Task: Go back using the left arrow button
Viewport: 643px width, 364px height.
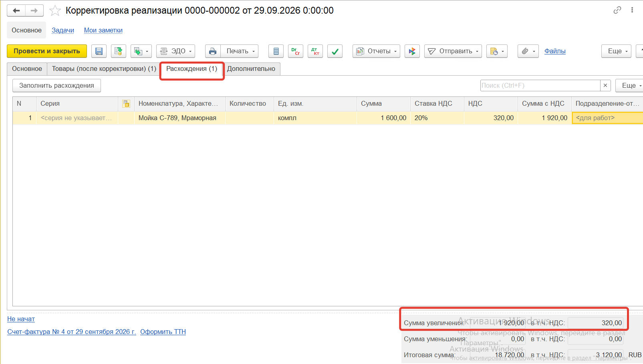Action: coord(16,10)
